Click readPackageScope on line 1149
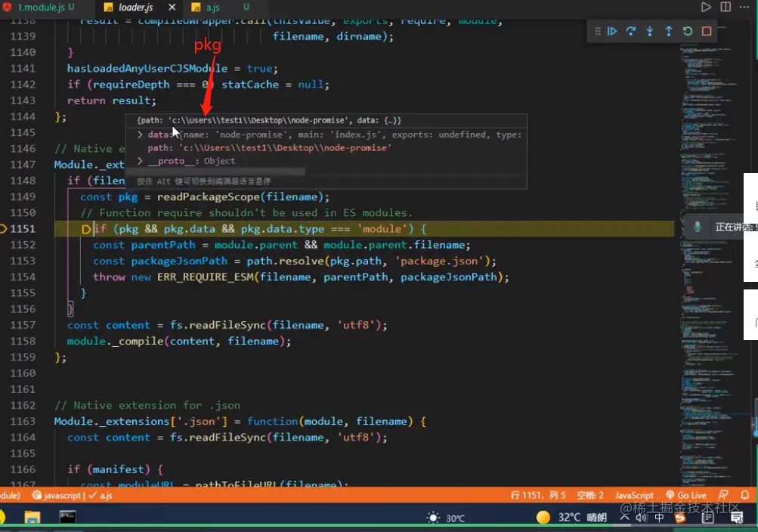The width and height of the screenshot is (758, 532). click(209, 196)
